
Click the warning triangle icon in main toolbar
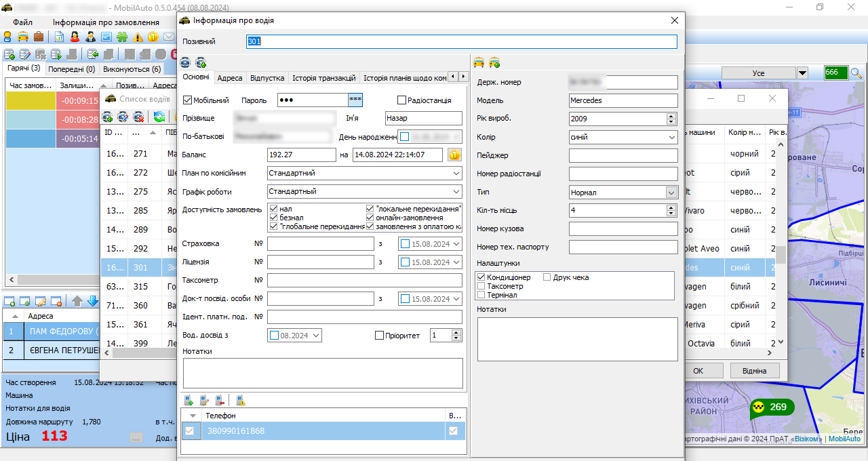[138, 37]
